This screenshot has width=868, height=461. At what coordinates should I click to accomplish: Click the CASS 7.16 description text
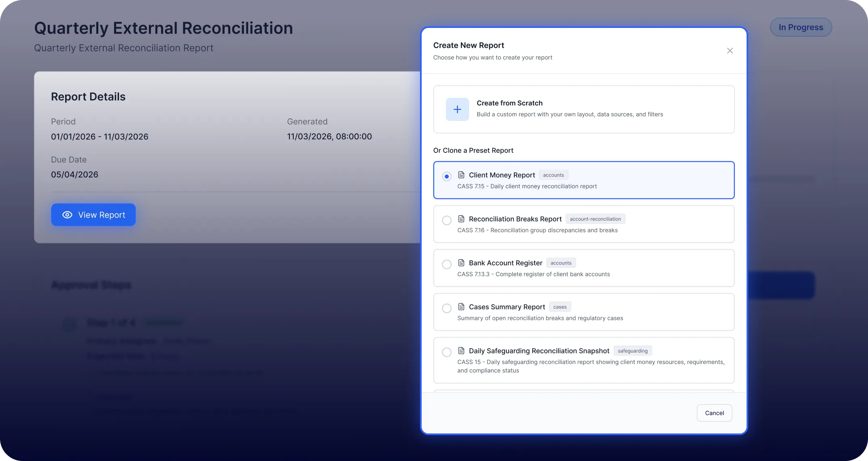pos(537,230)
